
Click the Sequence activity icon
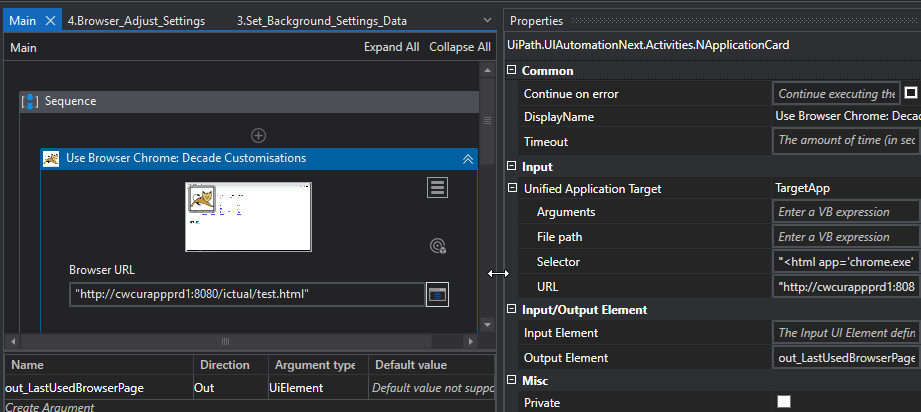point(30,101)
